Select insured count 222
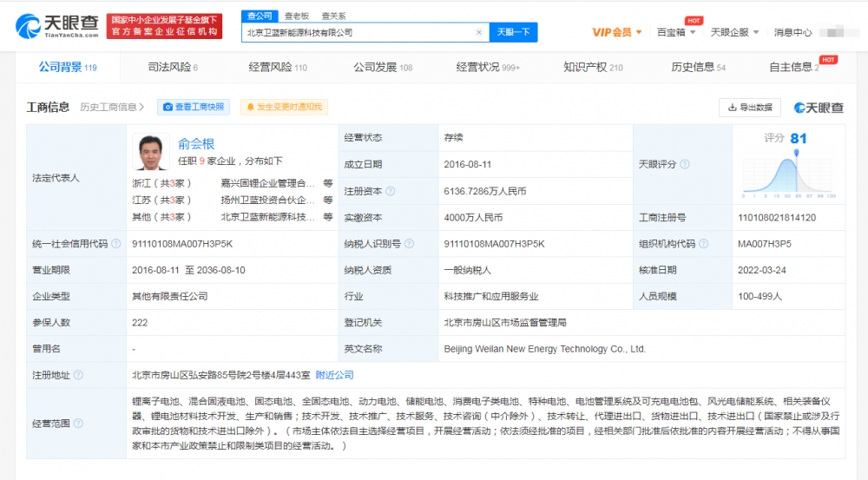The height and width of the screenshot is (480, 868). click(140, 323)
